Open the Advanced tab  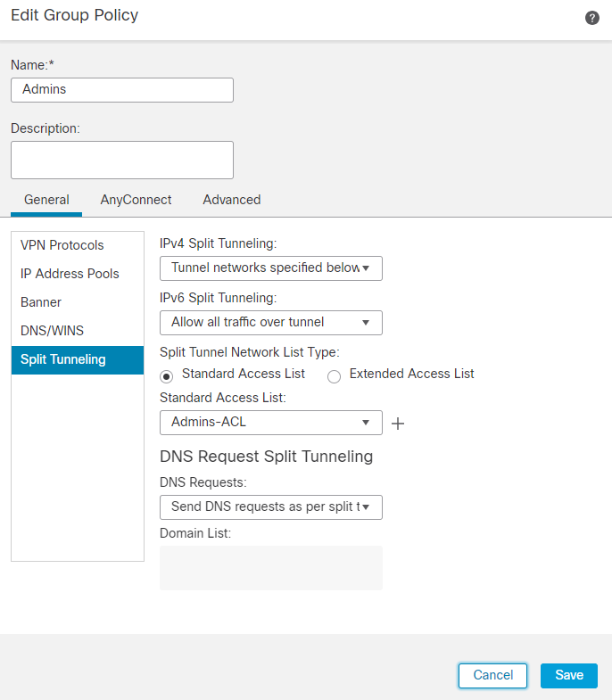pos(232,200)
